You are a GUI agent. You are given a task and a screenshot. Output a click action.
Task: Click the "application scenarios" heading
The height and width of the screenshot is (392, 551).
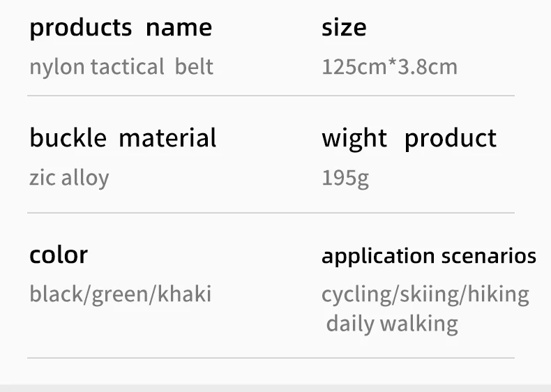click(x=428, y=256)
